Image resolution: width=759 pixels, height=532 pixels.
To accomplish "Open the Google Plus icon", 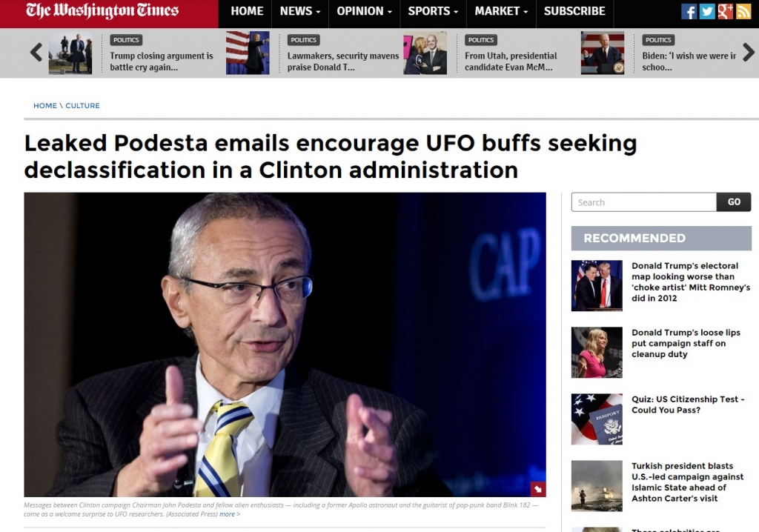I will 725,11.
